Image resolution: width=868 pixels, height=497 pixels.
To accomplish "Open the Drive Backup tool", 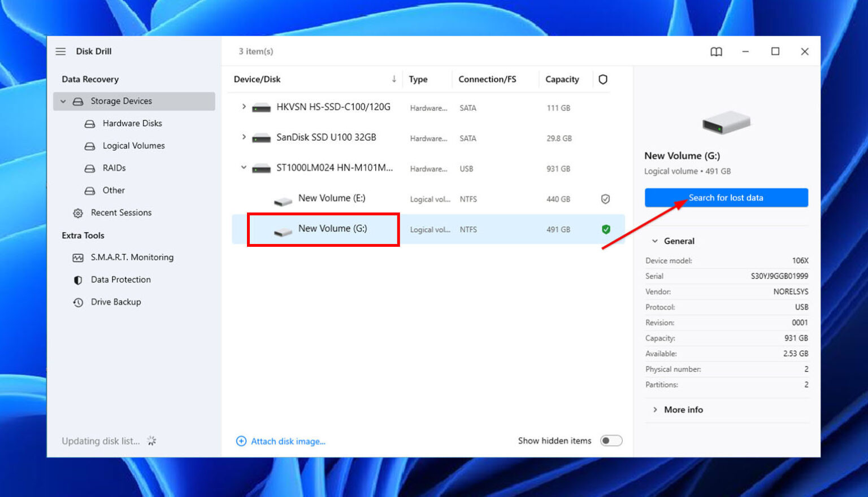I will pyautogui.click(x=115, y=302).
